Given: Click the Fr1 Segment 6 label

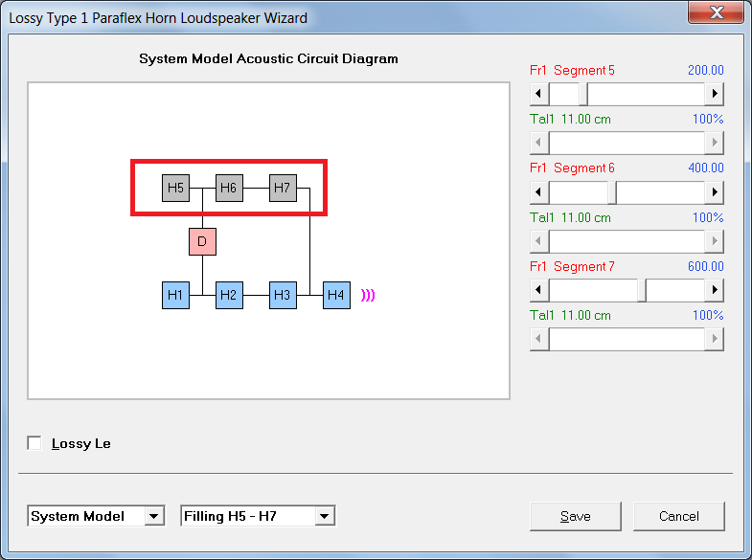Looking at the screenshot, I should tap(572, 168).
